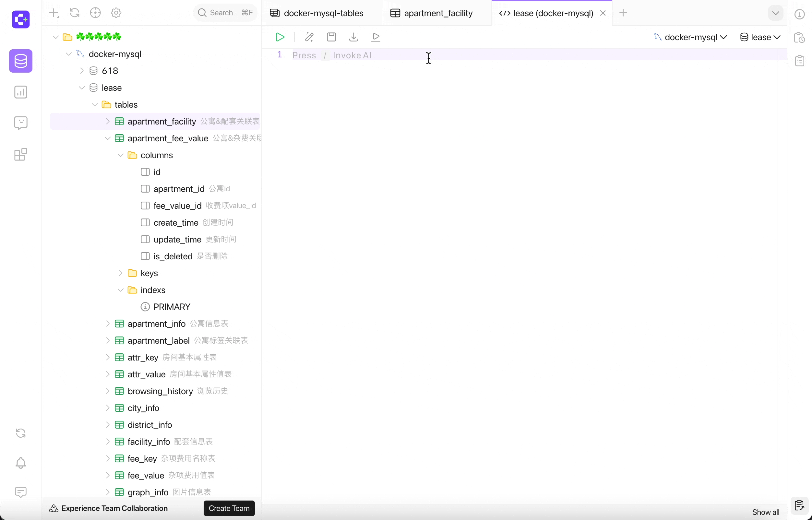This screenshot has height=520, width=812.
Task: Expand the apartment_facility table
Action: click(x=108, y=121)
